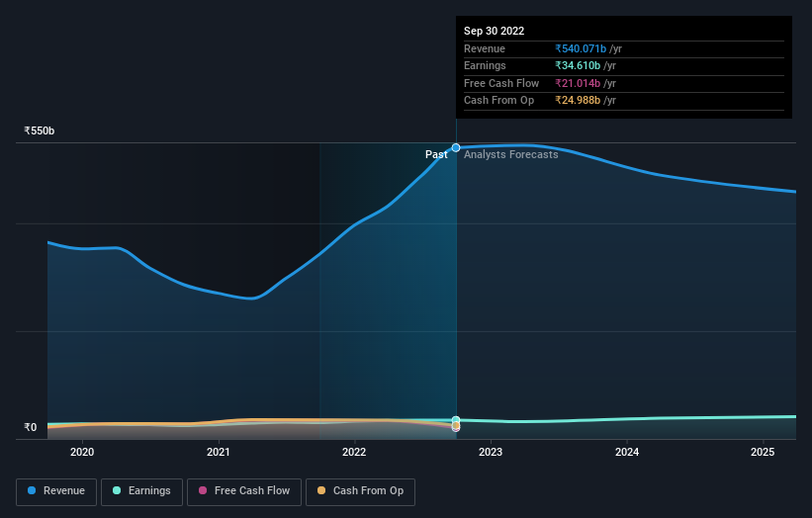
Task: Toggle the Free Cash Flow legend button
Action: tap(244, 491)
